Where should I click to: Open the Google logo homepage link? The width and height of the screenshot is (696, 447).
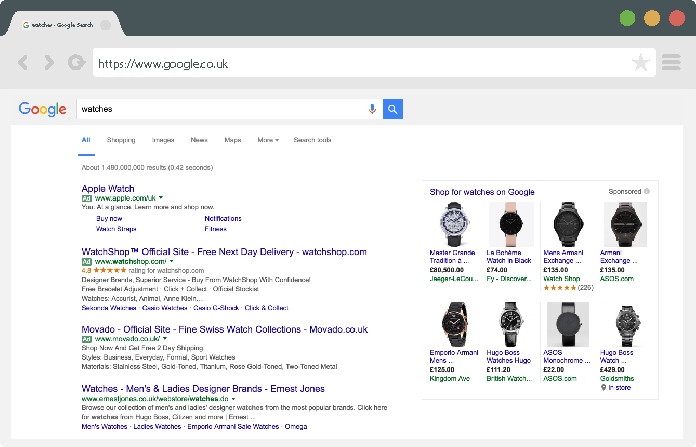pos(43,109)
